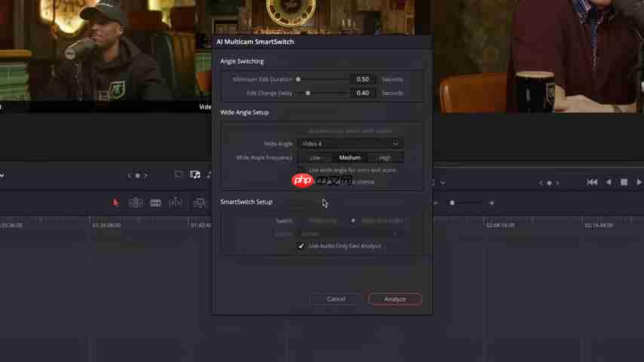Click the Wide Angle Frequency label

[264, 158]
